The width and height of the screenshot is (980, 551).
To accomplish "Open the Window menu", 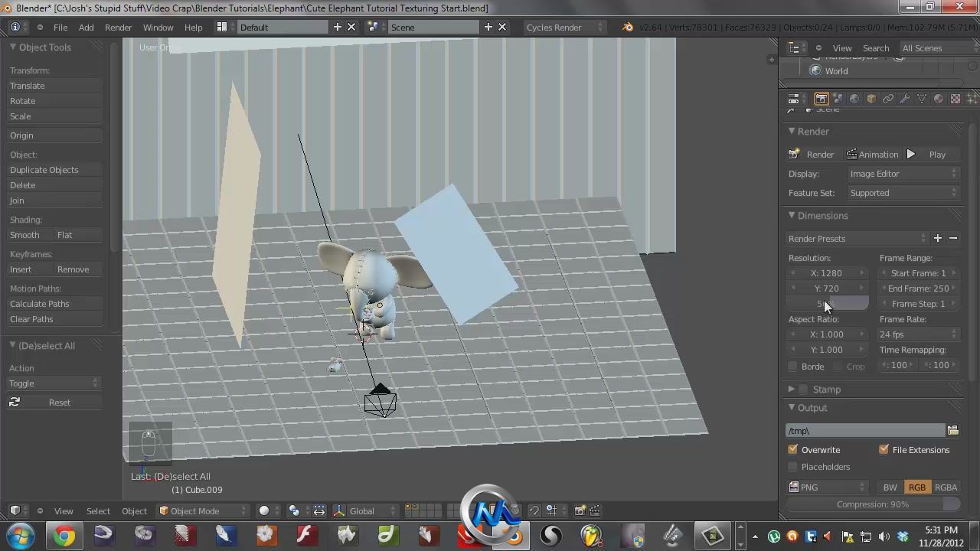I will pyautogui.click(x=158, y=27).
